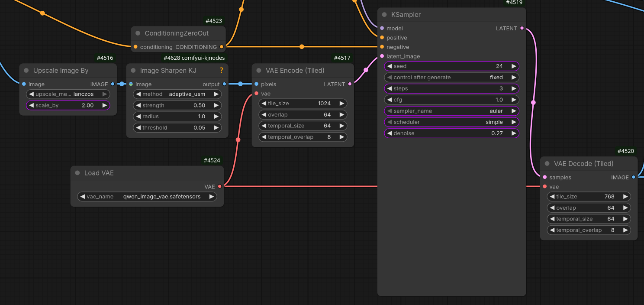Click the KSampler positive input socket
644x305 pixels.
tap(382, 38)
